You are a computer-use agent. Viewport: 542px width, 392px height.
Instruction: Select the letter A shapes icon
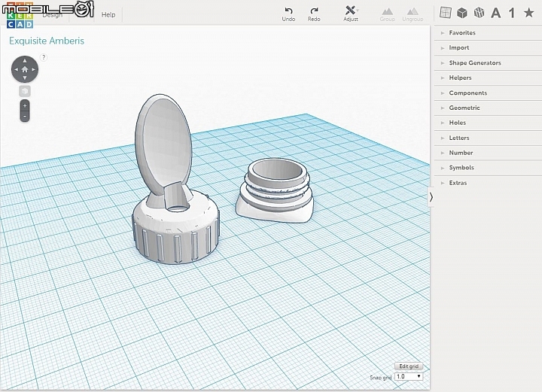pyautogui.click(x=495, y=13)
